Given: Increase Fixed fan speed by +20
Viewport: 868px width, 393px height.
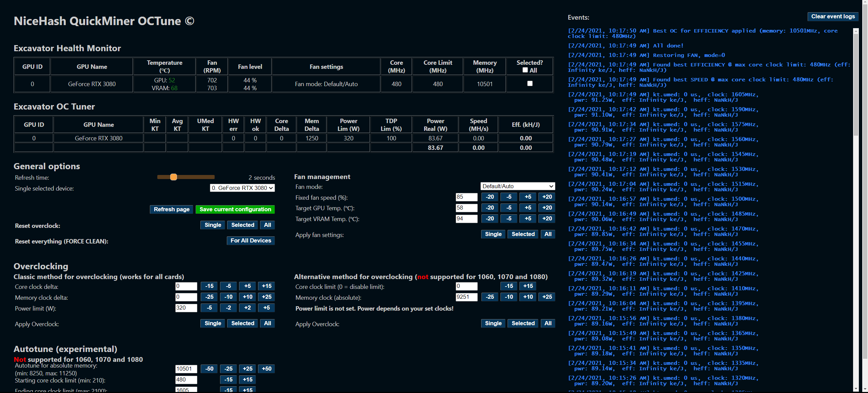Looking at the screenshot, I should click(547, 197).
